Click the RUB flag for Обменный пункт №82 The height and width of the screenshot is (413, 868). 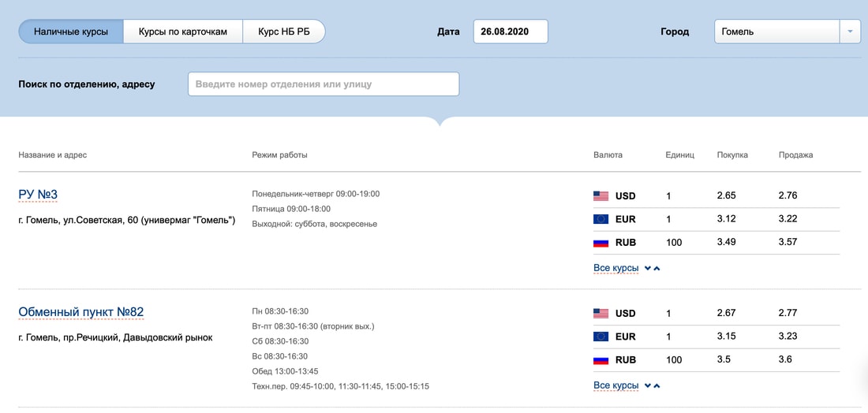[x=600, y=360]
